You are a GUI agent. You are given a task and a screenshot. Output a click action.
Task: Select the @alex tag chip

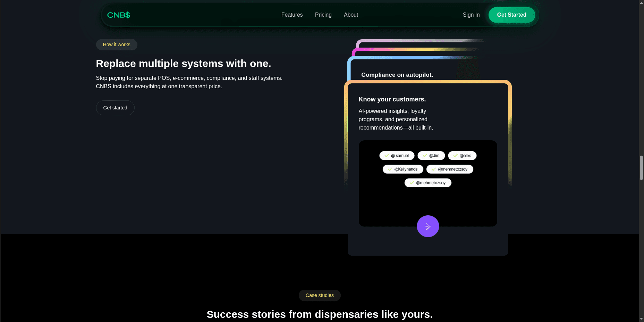click(x=462, y=156)
